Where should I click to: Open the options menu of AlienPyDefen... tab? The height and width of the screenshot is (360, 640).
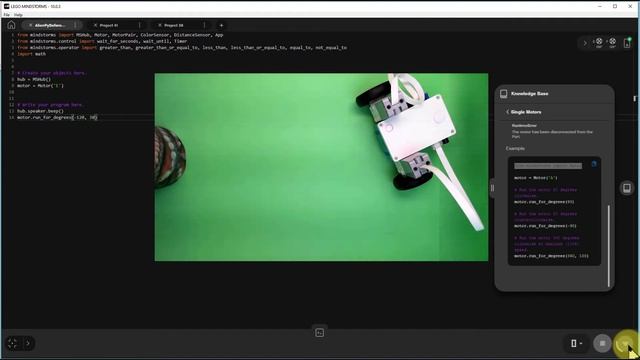(76, 25)
